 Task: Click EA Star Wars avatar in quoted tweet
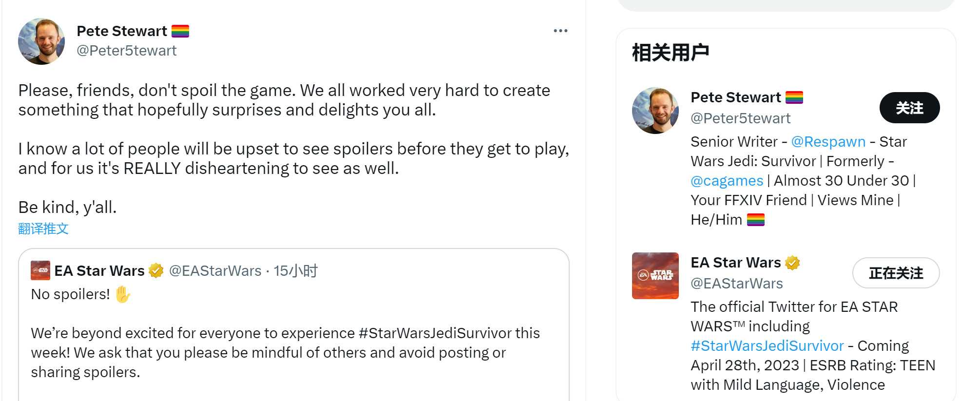40,270
